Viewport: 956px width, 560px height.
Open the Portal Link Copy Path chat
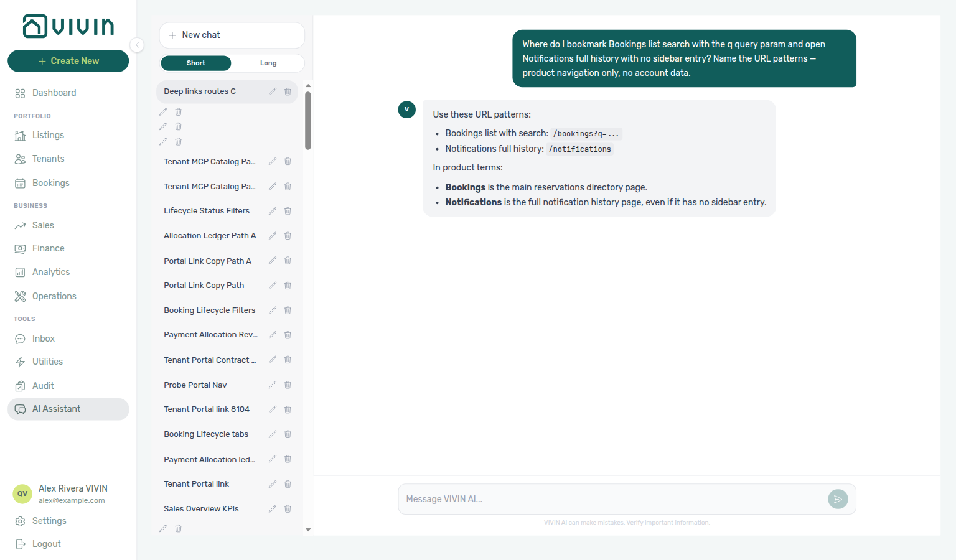(x=204, y=286)
